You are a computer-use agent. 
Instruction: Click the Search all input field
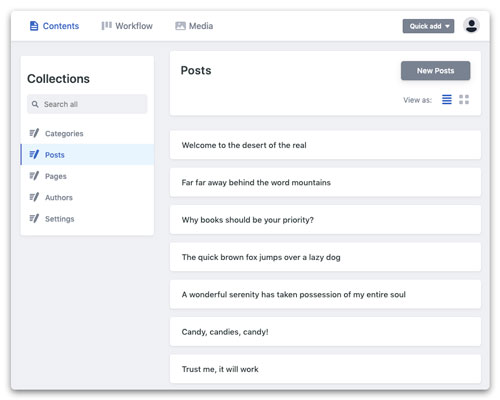click(x=87, y=104)
